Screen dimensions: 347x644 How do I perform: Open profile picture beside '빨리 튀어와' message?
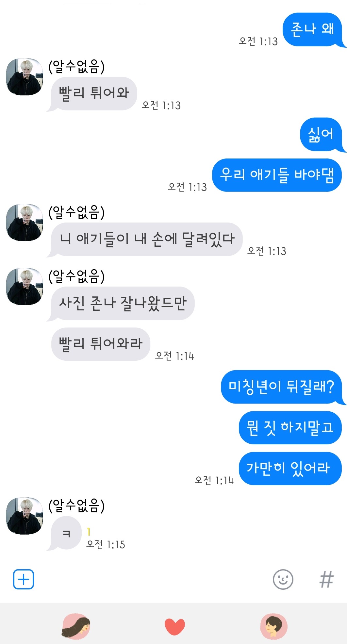tap(25, 77)
